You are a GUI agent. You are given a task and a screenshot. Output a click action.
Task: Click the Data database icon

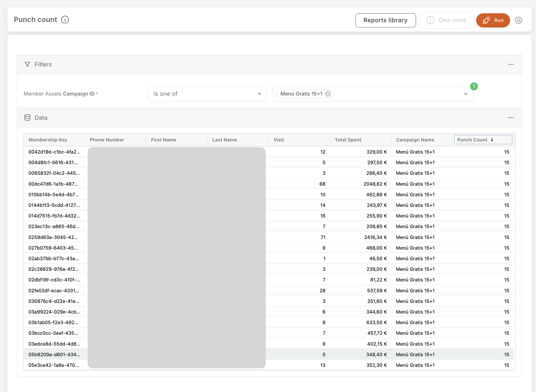(27, 117)
